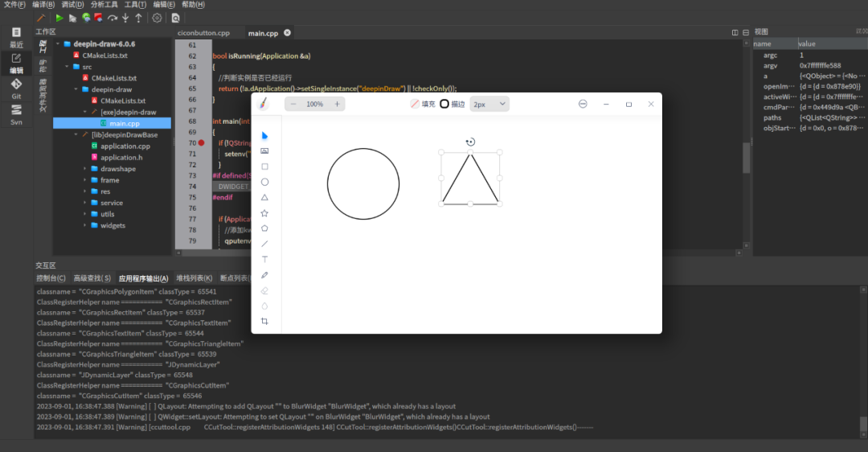The image size is (868, 452).
Task: Open application.cpp in the project tree
Action: (125, 146)
